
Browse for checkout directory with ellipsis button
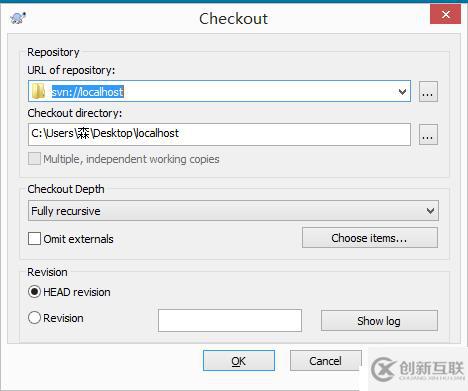pyautogui.click(x=428, y=135)
